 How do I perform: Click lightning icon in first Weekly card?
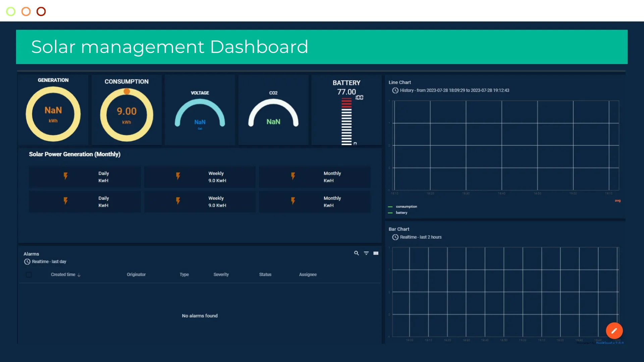[178, 176]
